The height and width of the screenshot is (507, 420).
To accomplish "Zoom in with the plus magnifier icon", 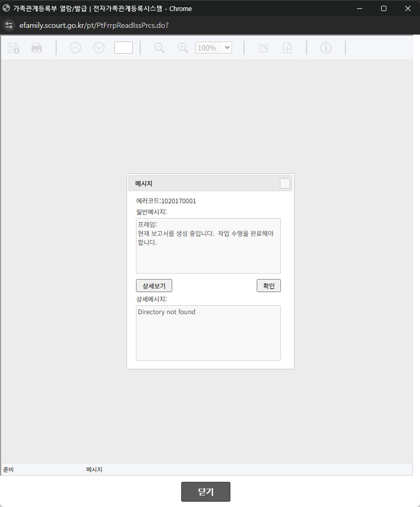I will click(x=183, y=48).
